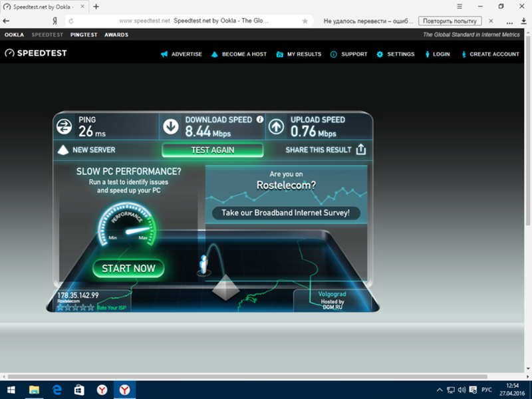Select the SPEEDTEST menu item

[x=47, y=35]
